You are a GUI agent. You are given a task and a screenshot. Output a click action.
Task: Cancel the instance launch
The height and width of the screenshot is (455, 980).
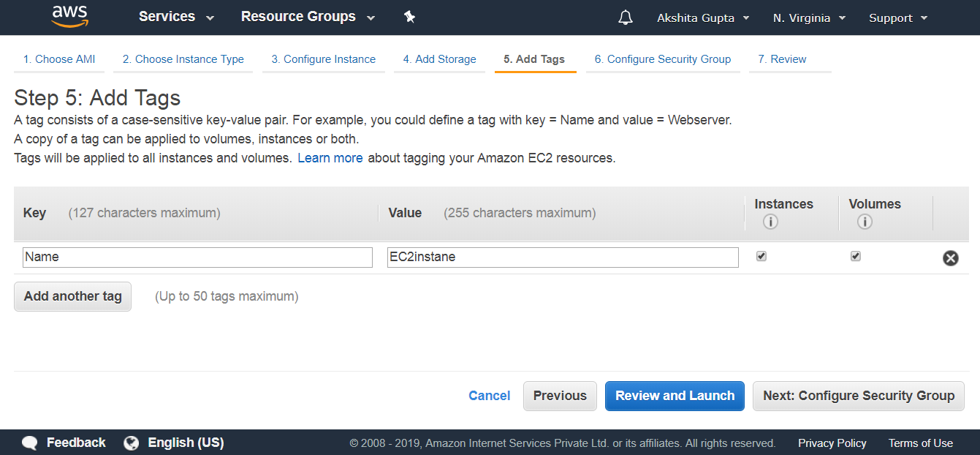pos(489,396)
